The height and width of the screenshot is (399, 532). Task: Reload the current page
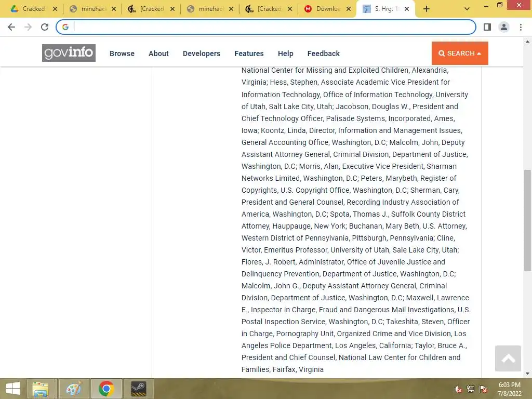coord(45,27)
